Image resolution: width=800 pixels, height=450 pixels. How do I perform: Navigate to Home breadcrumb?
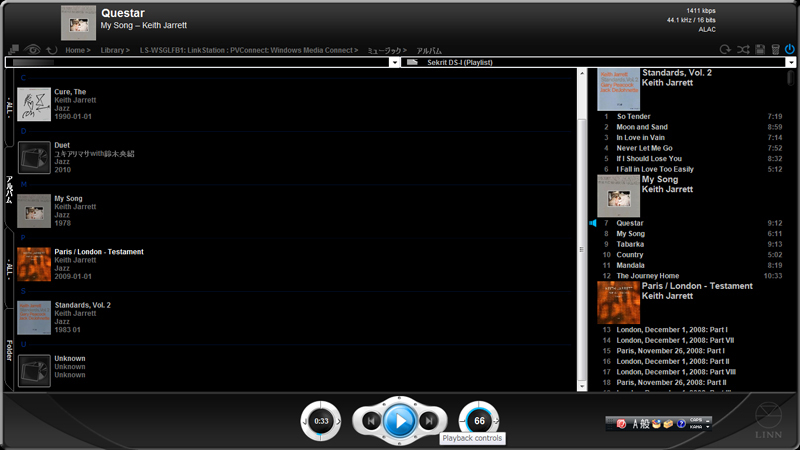[77, 50]
